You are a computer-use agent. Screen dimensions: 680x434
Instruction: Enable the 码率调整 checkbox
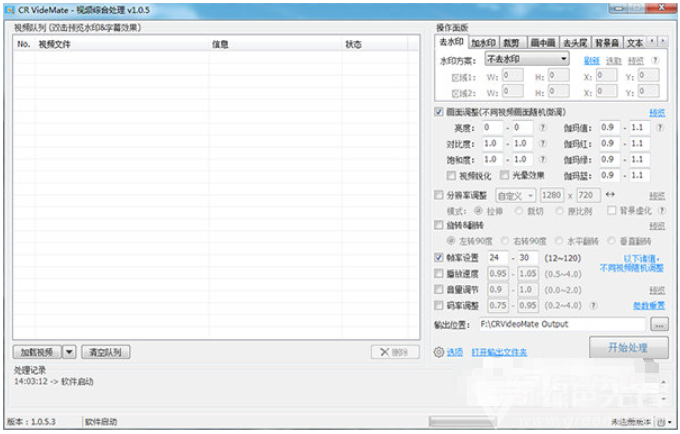438,306
